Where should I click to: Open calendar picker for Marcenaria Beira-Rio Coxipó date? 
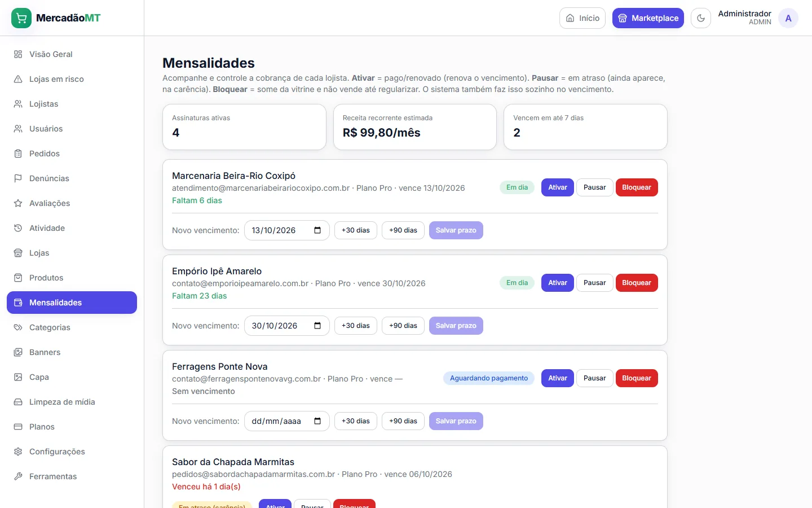[x=317, y=230]
